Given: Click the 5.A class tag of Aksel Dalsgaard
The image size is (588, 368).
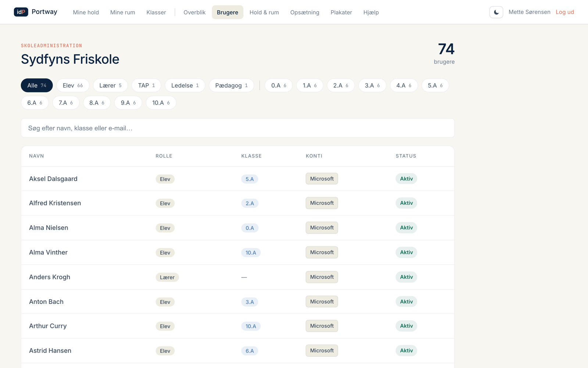Looking at the screenshot, I should pyautogui.click(x=250, y=179).
